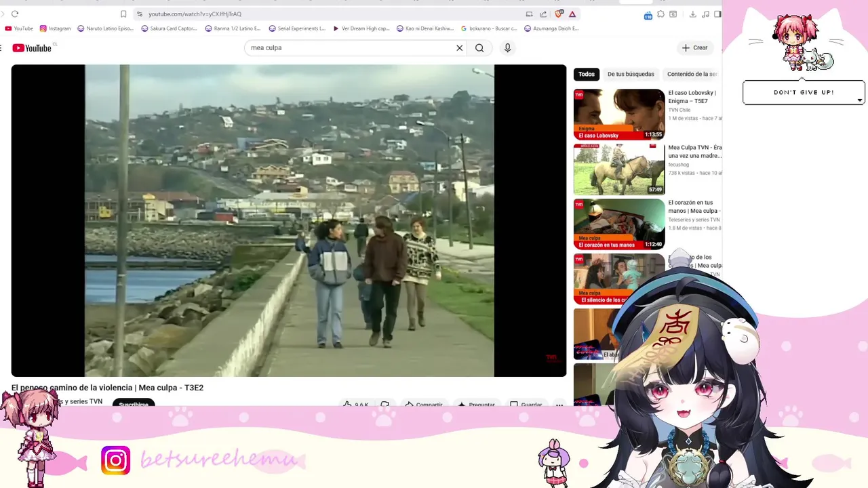Screen dimensions: 868x488
Task: Click the blue extension icon with badge
Action: click(648, 14)
